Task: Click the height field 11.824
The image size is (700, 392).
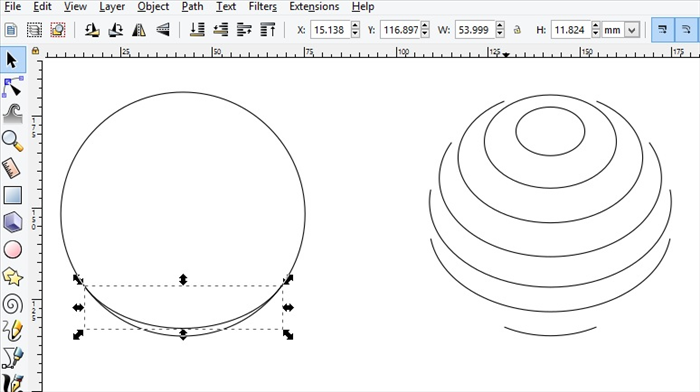Action: (571, 30)
